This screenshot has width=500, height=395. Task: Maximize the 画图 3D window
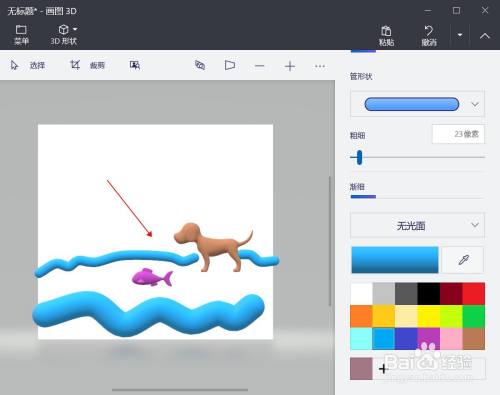[x=456, y=11]
